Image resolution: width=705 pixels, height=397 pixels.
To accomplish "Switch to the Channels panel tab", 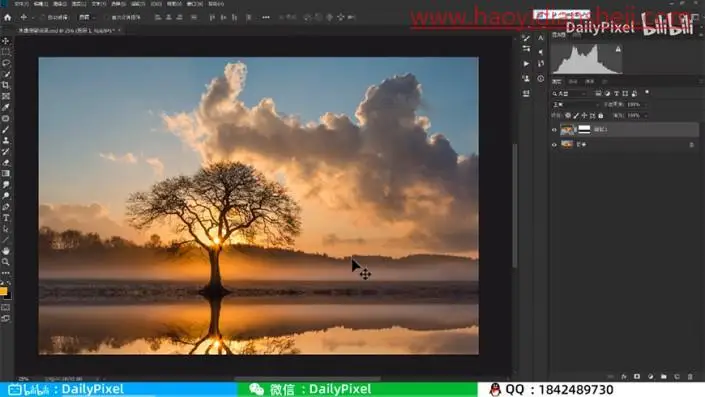I will click(x=573, y=81).
